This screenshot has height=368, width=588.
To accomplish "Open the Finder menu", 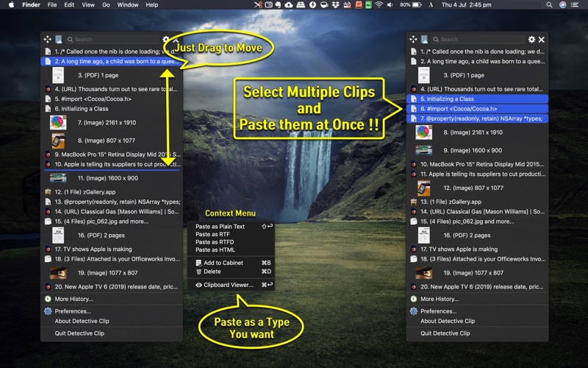I will (31, 5).
